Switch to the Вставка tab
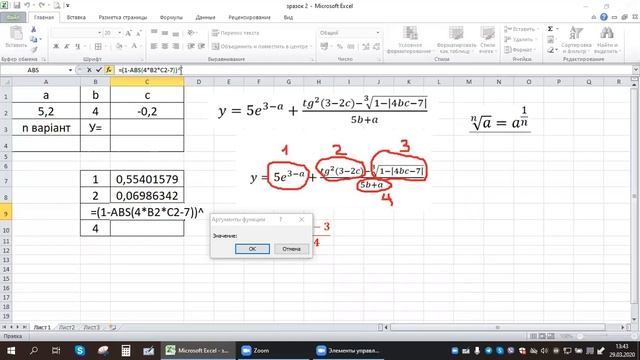Image resolution: width=640 pixels, height=360 pixels. [76, 17]
